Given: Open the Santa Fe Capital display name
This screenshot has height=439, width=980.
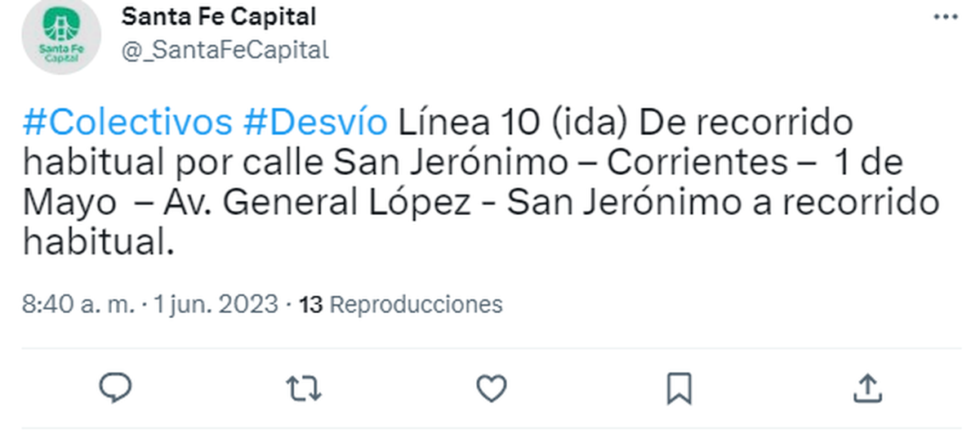Looking at the screenshot, I should tap(218, 16).
